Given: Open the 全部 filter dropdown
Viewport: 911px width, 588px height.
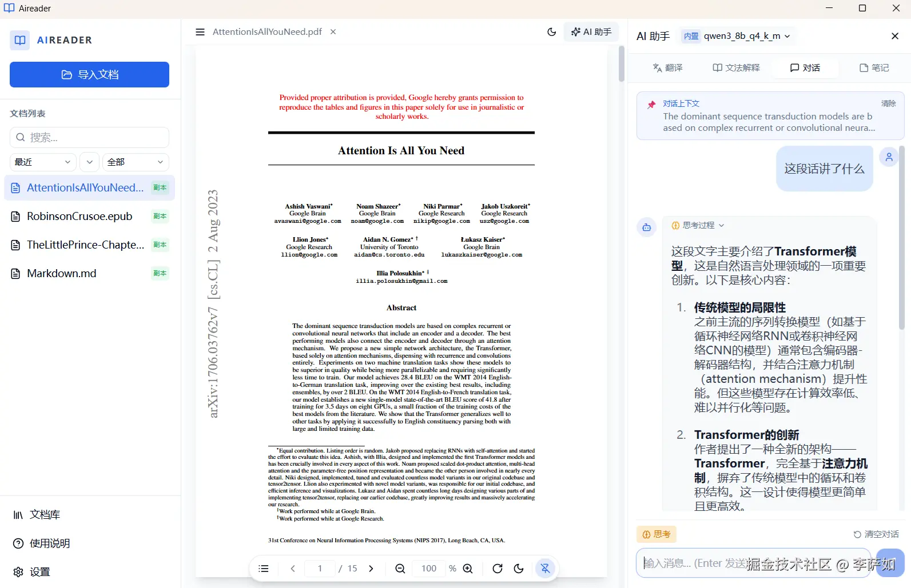Looking at the screenshot, I should tap(136, 162).
